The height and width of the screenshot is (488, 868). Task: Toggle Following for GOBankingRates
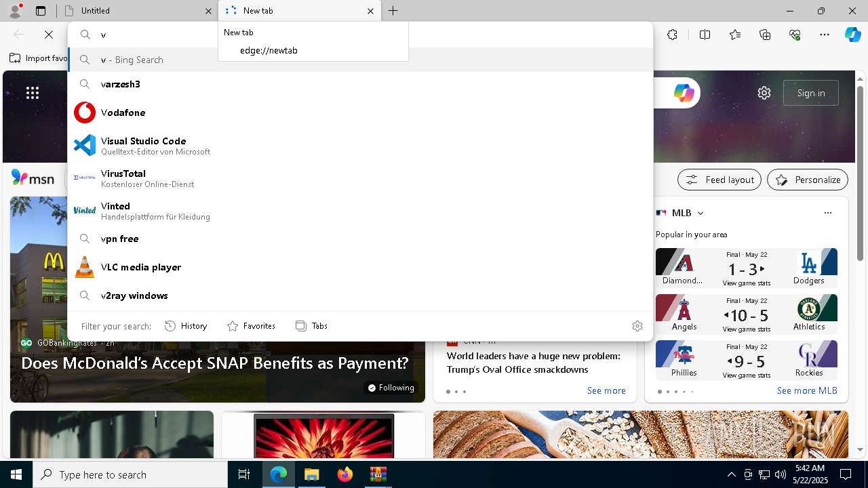[x=391, y=388]
